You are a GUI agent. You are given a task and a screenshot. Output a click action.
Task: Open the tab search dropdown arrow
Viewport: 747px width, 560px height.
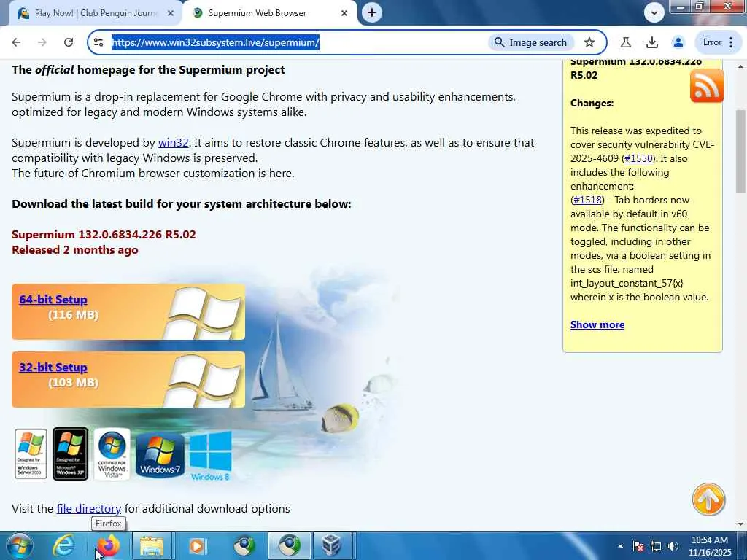pyautogui.click(x=654, y=13)
